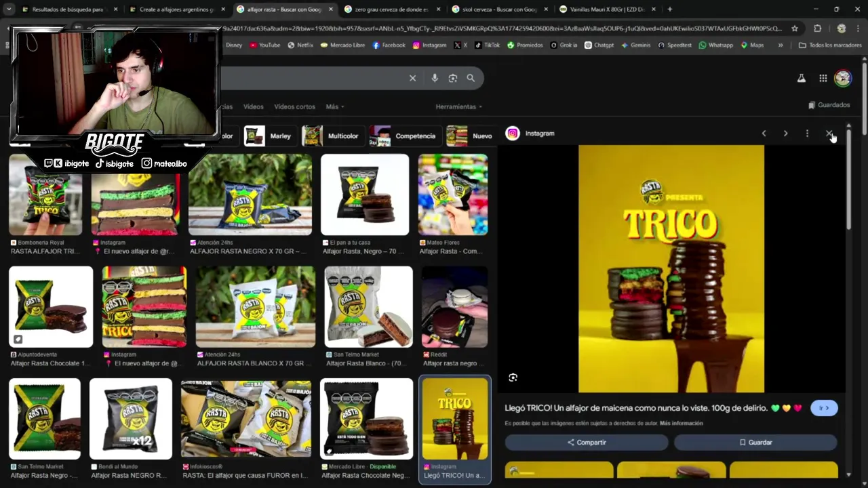Open the Grok ia bookmark

tap(564, 45)
